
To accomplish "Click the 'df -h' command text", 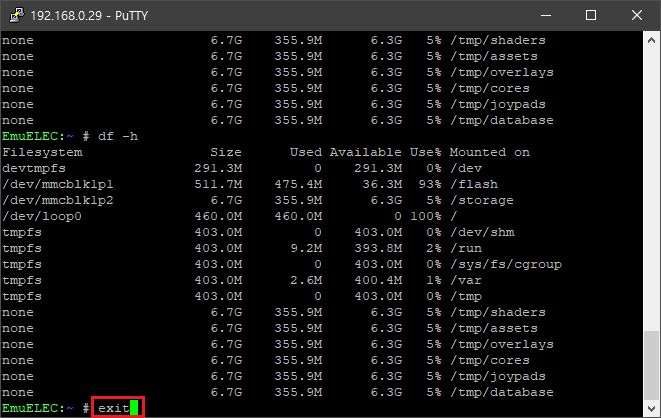I will (x=118, y=137).
